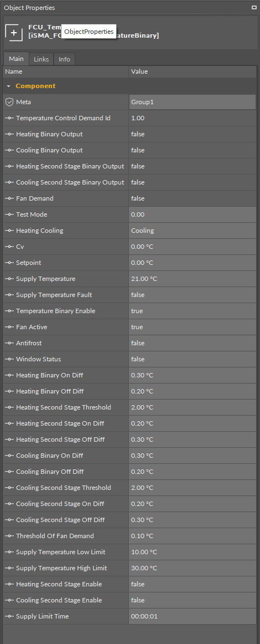Screen dimensions: 260x644
Task: Toggle the Fan Active value
Action: [193, 327]
